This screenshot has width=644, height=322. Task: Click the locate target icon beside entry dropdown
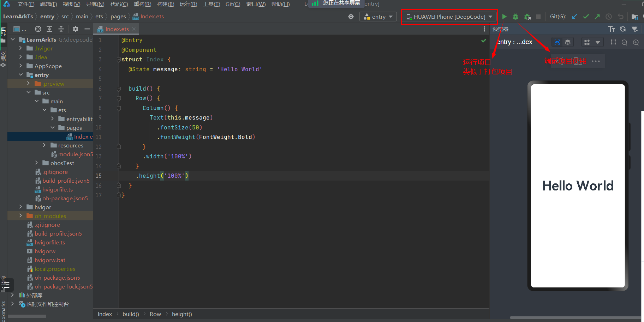(351, 17)
